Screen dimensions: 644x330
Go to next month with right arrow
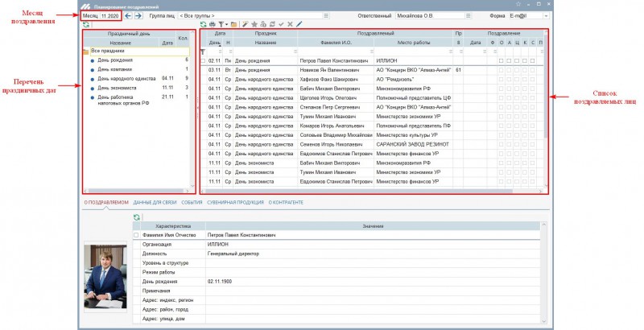[138, 16]
